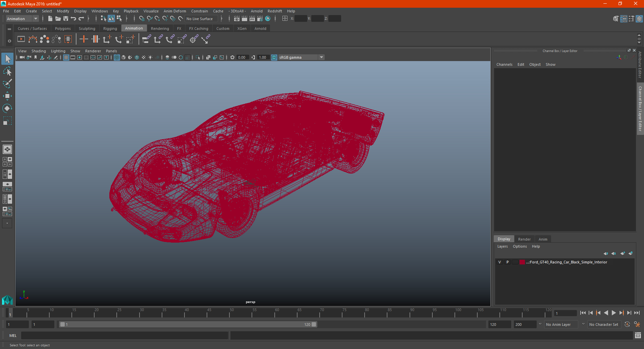The height and width of the screenshot is (349, 644).
Task: Choose the Paint selection tool
Action: [x=7, y=84]
